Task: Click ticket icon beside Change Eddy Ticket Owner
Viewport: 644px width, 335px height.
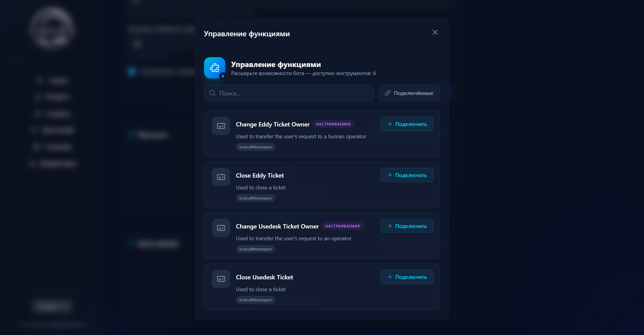Action: coord(221,126)
